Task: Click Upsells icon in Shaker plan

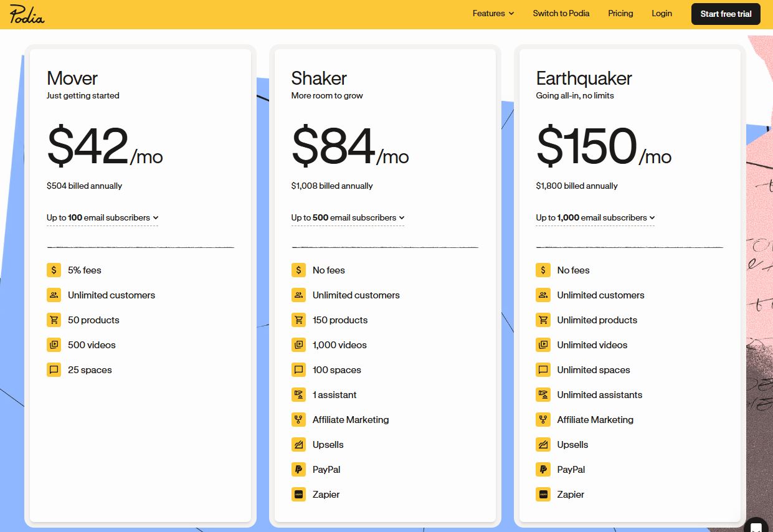Action: [299, 445]
